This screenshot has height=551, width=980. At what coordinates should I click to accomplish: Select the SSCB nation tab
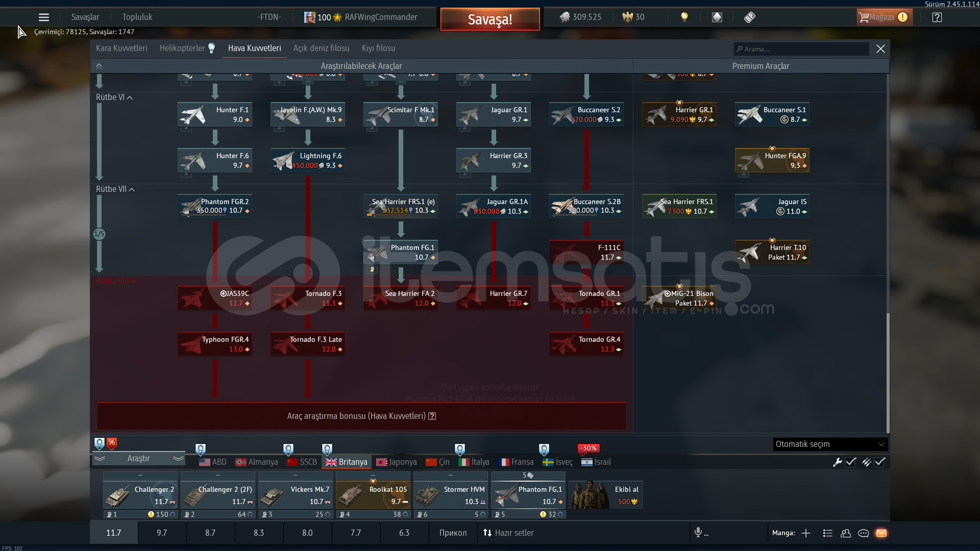pos(302,462)
